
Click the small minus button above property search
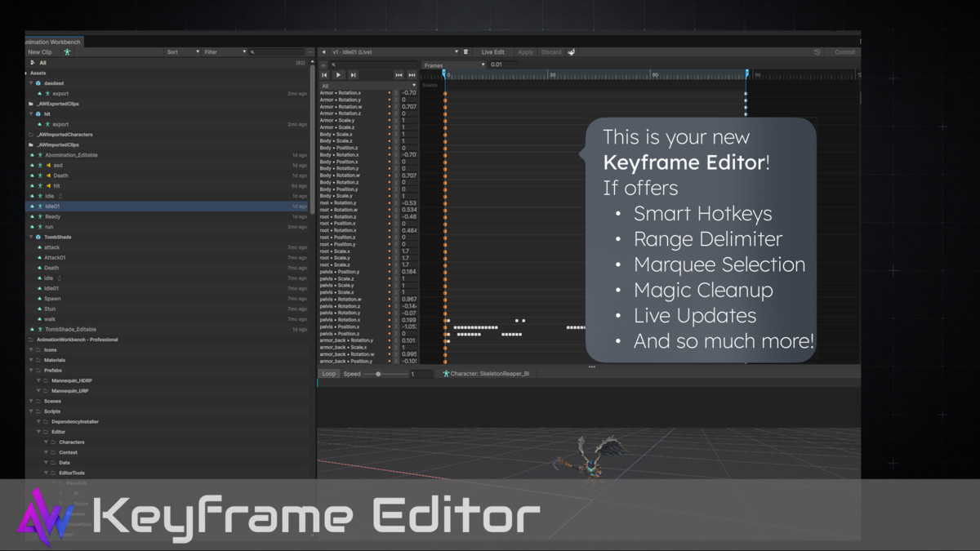323,64
